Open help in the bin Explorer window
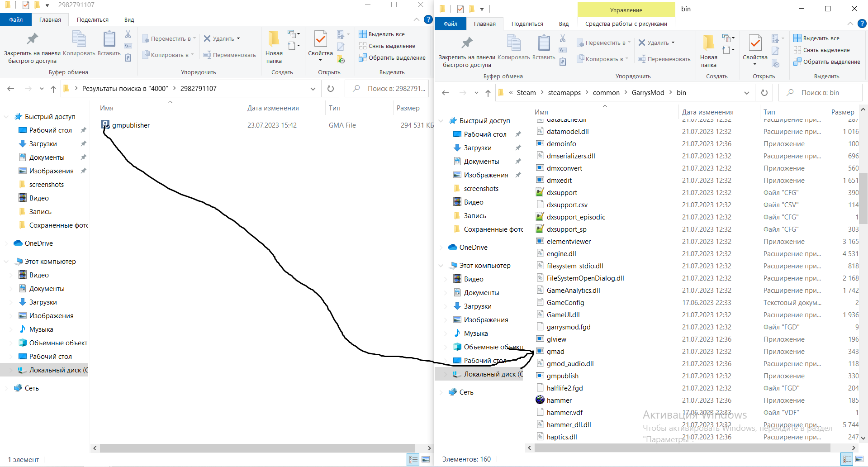The height and width of the screenshot is (467, 868). (863, 24)
